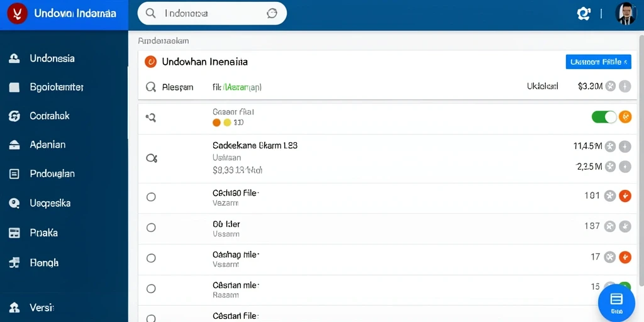The height and width of the screenshot is (322, 644).
Task: Click the settings icon next to 2,3.5M
Action: [x=610, y=166]
